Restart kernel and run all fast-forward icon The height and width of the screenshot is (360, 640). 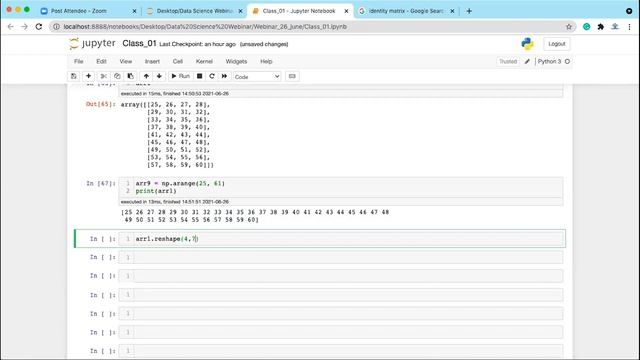click(224, 76)
